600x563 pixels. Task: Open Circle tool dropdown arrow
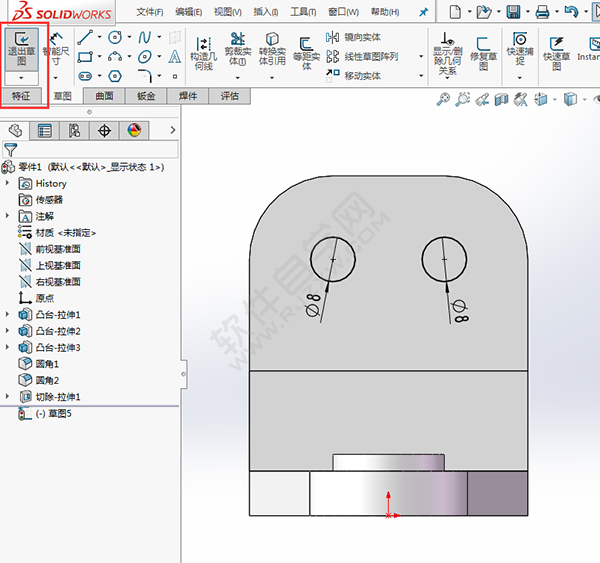(x=129, y=37)
